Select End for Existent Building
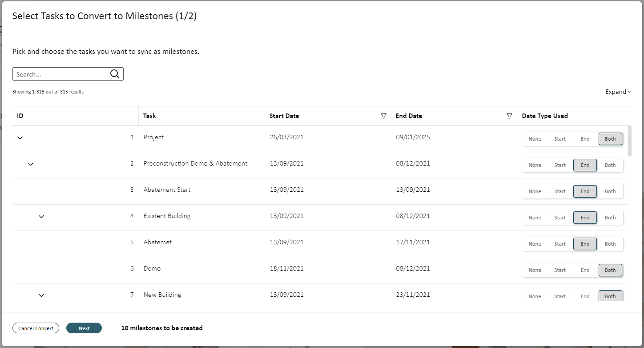 pos(585,218)
